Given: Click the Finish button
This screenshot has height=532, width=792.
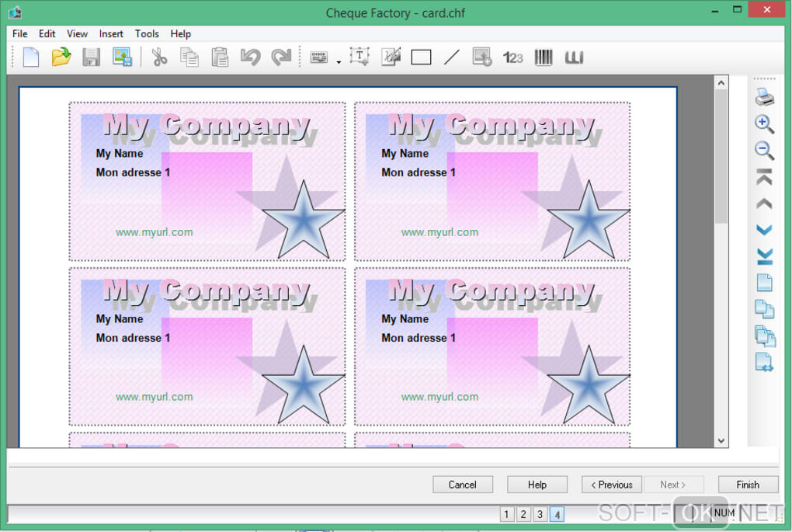Looking at the screenshot, I should (x=748, y=485).
